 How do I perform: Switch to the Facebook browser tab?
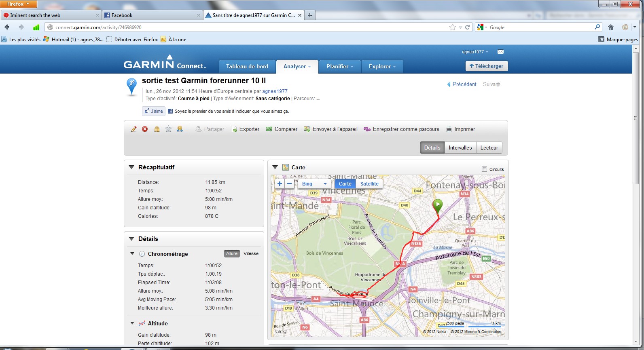click(x=152, y=15)
